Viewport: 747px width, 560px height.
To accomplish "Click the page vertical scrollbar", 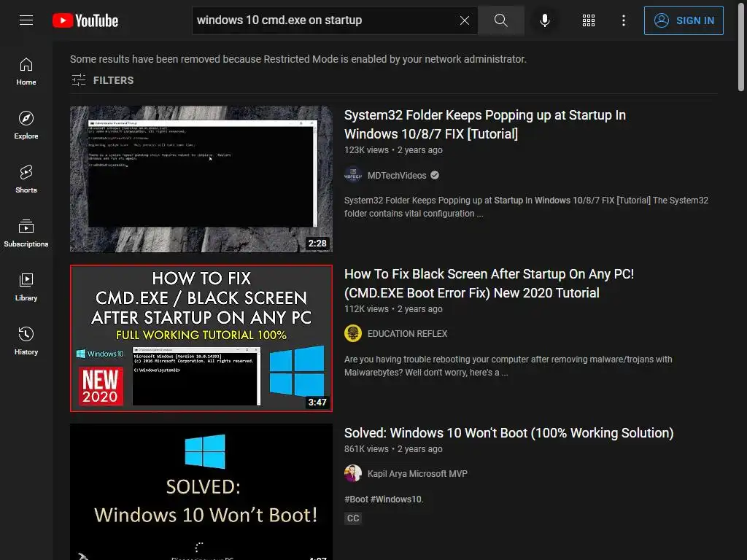I will pos(741,45).
